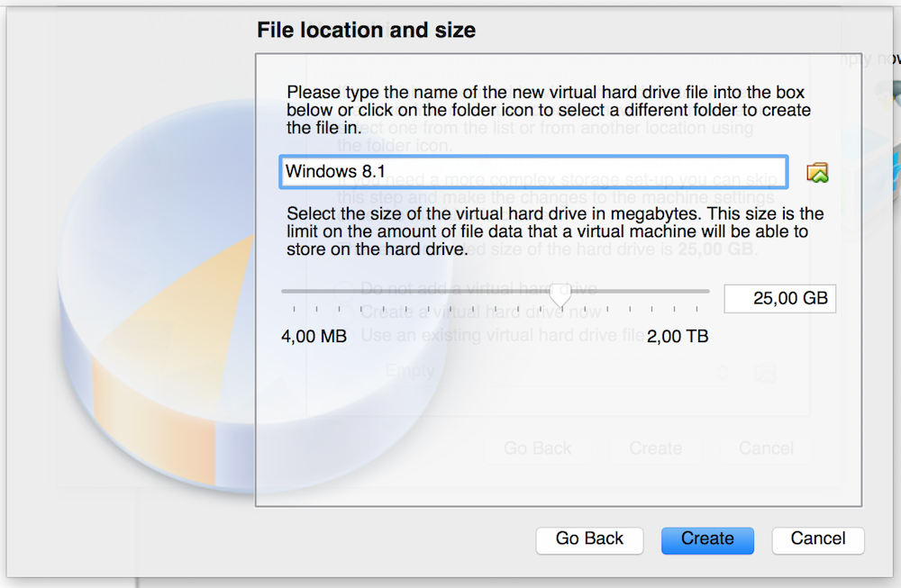Open the folder chooser icon for file location
The width and height of the screenshot is (901, 588).
[817, 172]
